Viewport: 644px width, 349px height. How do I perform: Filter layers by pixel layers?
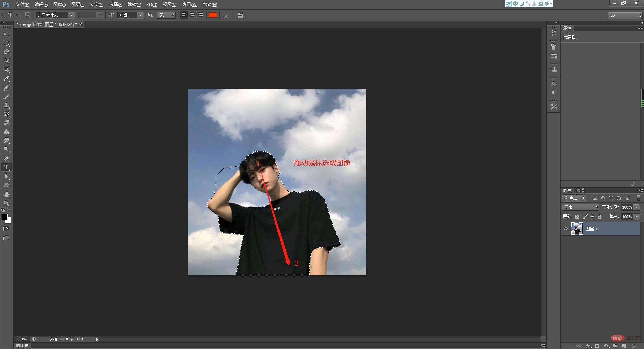point(595,198)
